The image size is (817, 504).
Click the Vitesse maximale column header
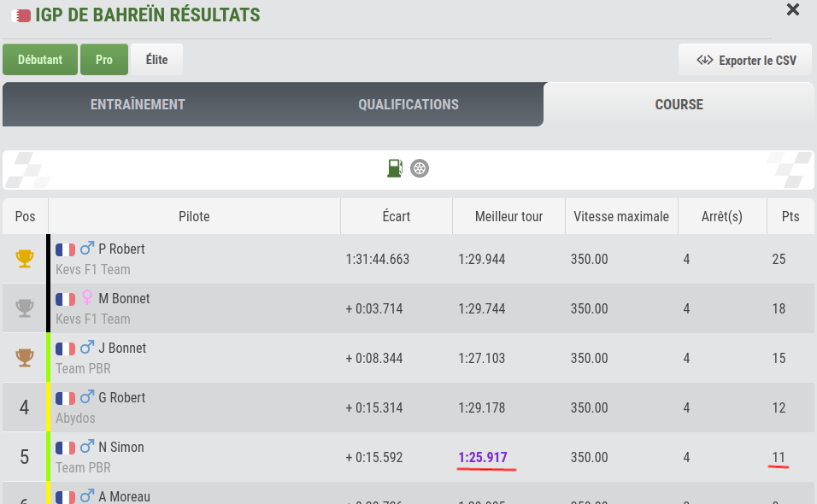tap(621, 216)
